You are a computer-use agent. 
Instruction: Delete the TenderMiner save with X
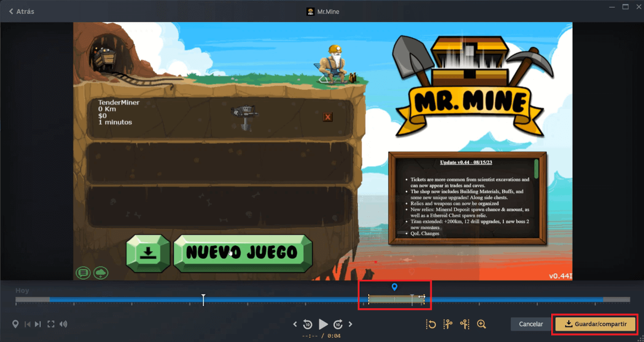point(328,117)
